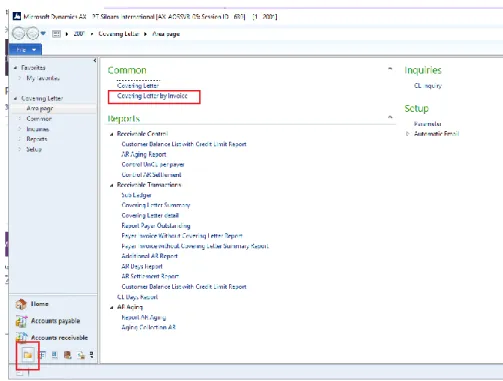Image resolution: width=503 pixels, height=381 pixels.
Task: Click the module icon left of configure chevron
Action: point(81,356)
